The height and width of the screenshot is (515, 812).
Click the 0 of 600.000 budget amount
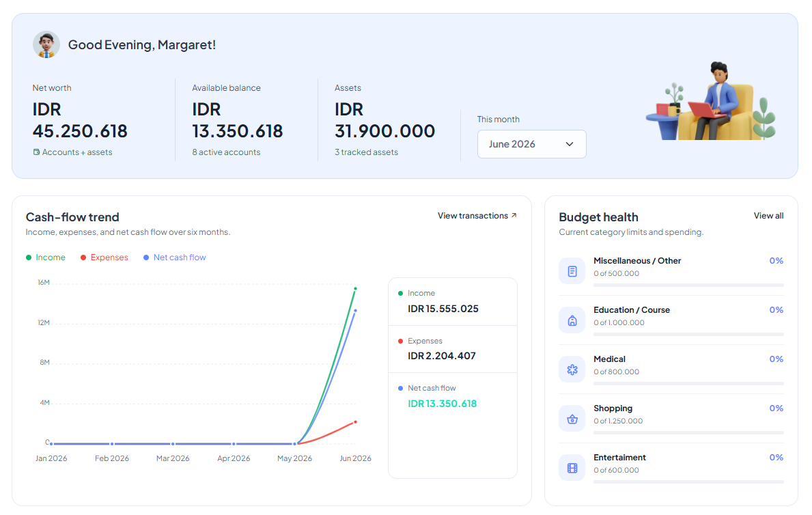pos(616,471)
